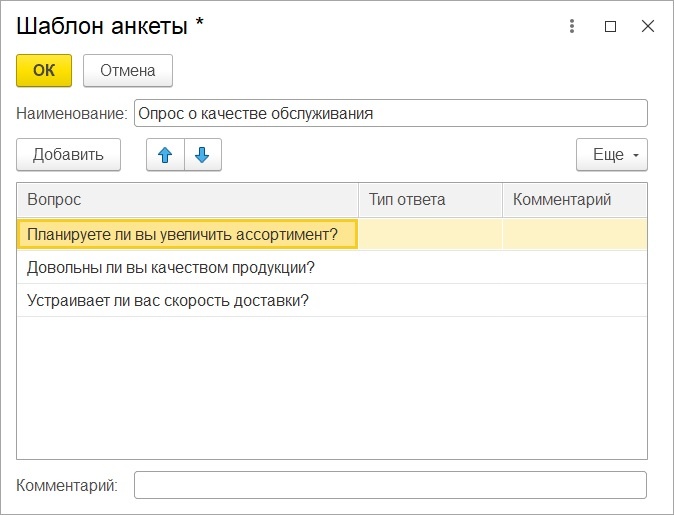The image size is (674, 515).
Task: Click the Тип ответа column header
Action: (x=430, y=200)
